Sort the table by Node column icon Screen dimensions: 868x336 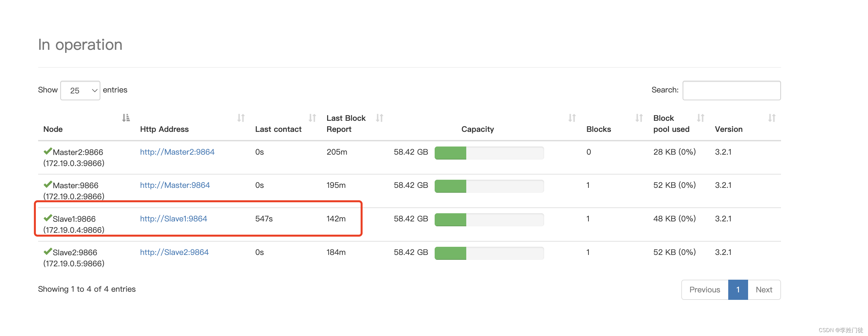click(x=126, y=118)
